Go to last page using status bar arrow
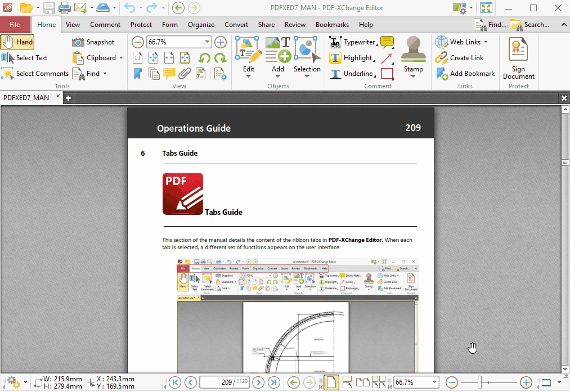The height and width of the screenshot is (392, 570). coord(274,382)
